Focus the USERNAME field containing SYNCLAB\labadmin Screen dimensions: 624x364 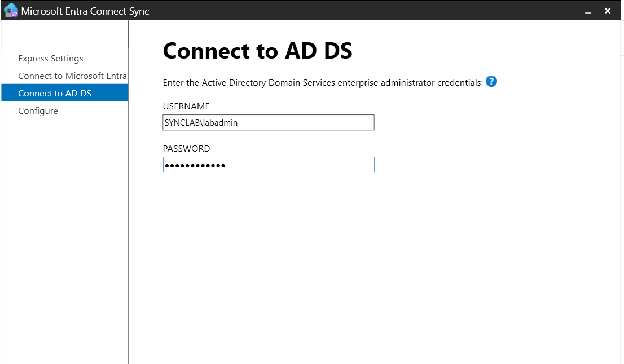pos(269,122)
